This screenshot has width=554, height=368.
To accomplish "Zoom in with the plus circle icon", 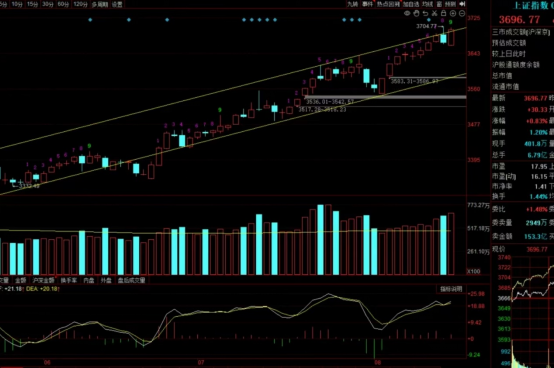I will (x=453, y=13).
